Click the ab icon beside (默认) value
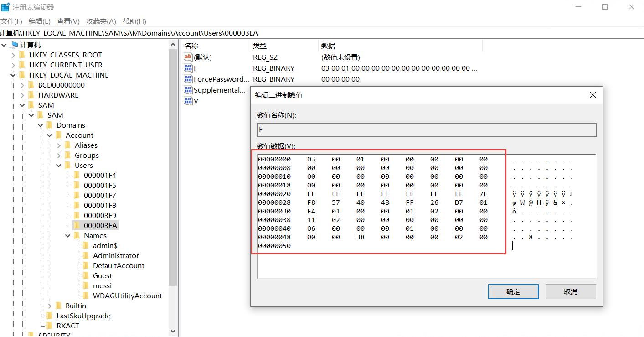The width and height of the screenshot is (644, 337). (x=187, y=57)
